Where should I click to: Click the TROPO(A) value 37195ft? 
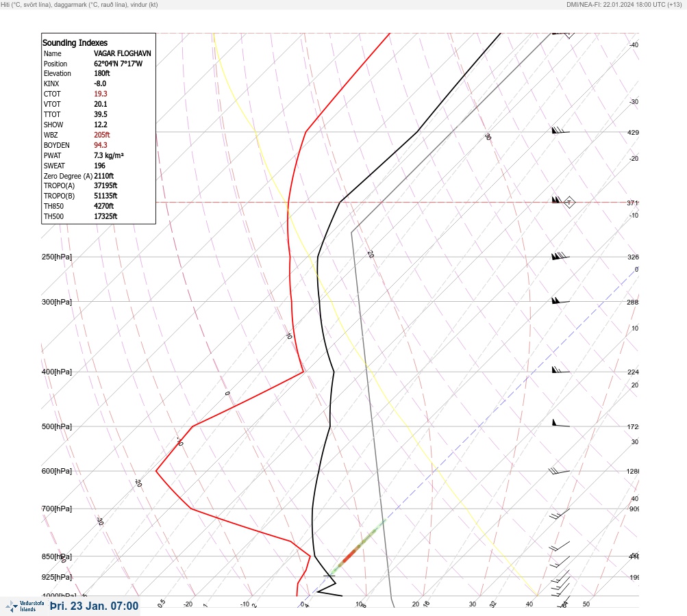[x=105, y=185]
